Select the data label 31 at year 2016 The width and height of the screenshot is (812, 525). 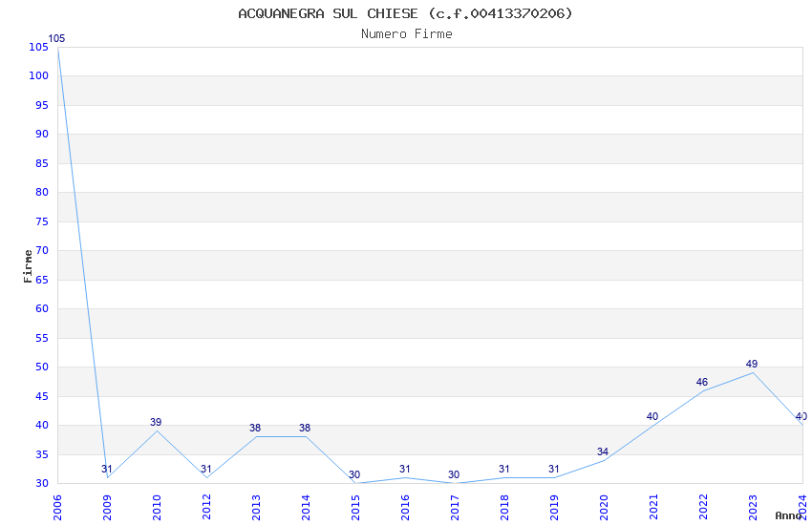pyautogui.click(x=405, y=469)
